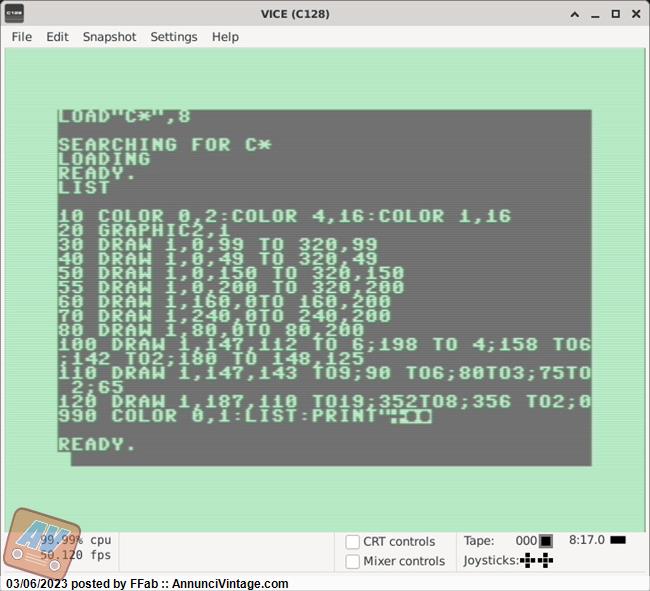The height and width of the screenshot is (591, 650).
Task: Click the first joystick indicator icon
Action: pyautogui.click(x=528, y=560)
